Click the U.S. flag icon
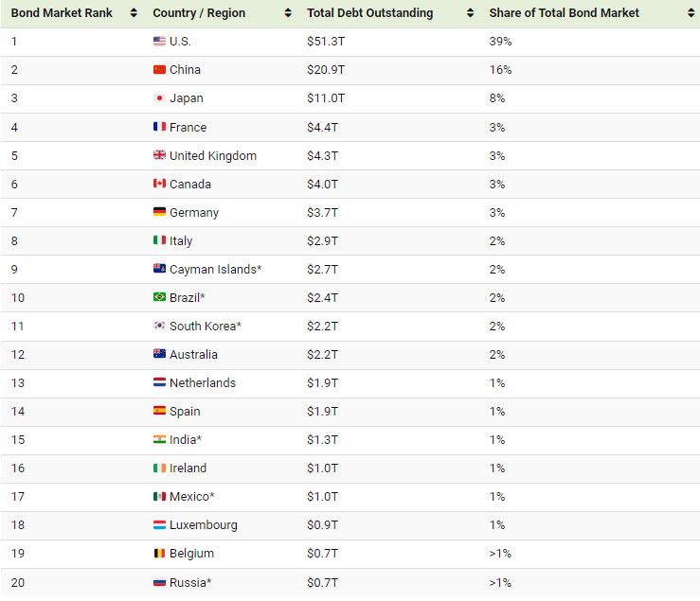The height and width of the screenshot is (601, 700). click(159, 42)
